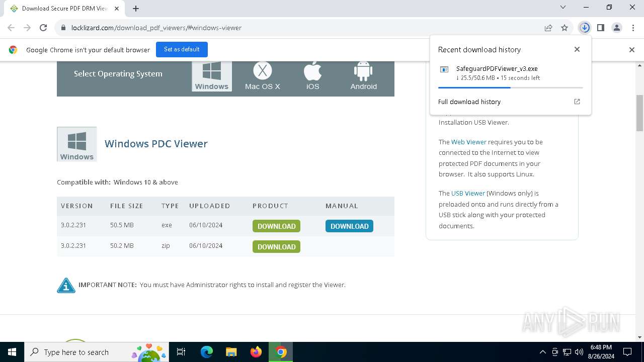Reload the page
Screen dimensions: 644x362
[43, 28]
